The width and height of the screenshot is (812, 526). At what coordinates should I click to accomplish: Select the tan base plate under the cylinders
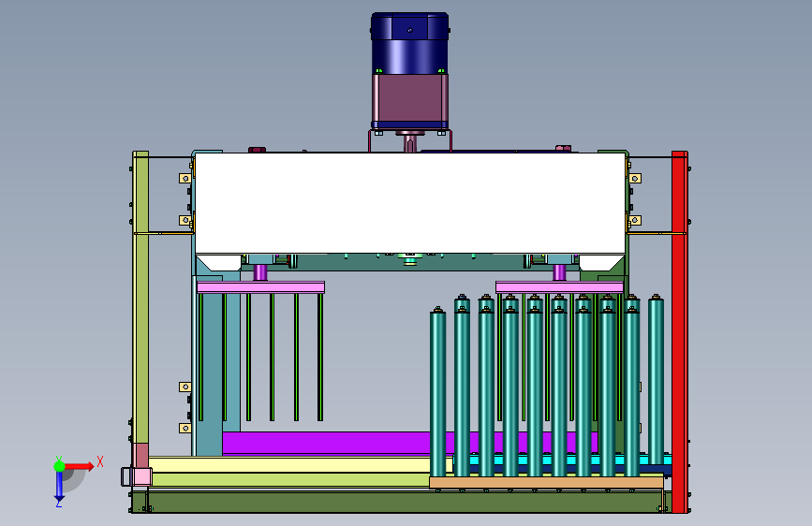click(x=546, y=483)
